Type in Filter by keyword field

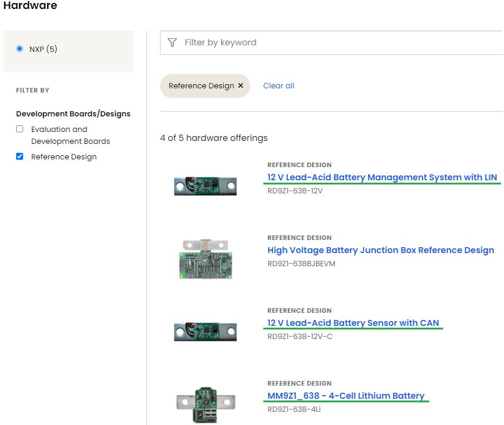point(334,42)
